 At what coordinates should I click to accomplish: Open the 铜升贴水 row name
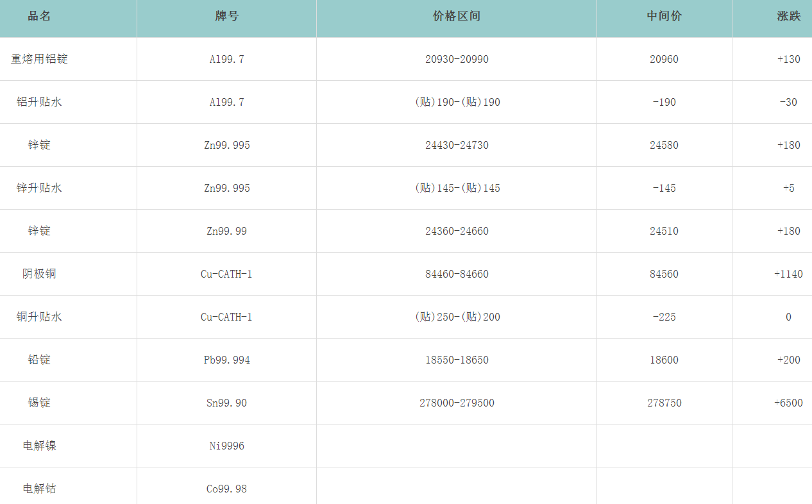pos(39,317)
